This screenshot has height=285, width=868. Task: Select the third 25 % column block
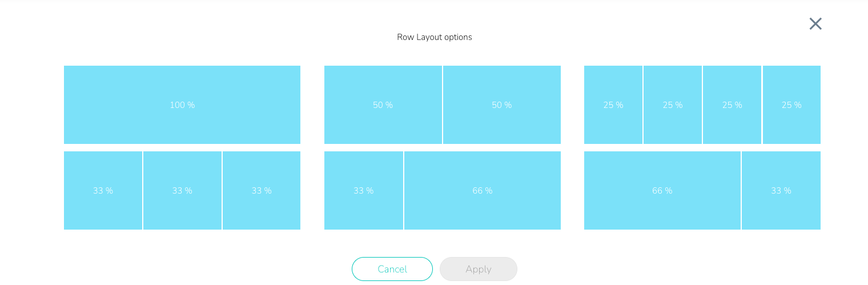tap(732, 105)
